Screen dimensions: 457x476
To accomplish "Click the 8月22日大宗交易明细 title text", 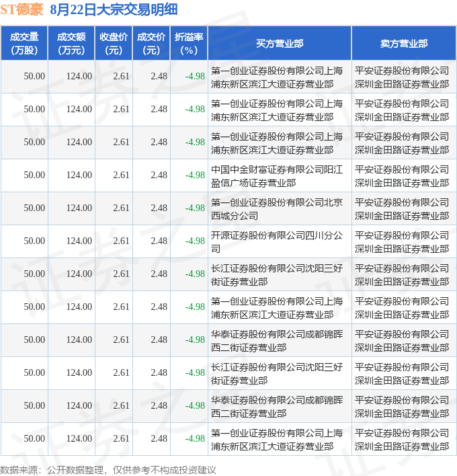I will click(114, 9).
